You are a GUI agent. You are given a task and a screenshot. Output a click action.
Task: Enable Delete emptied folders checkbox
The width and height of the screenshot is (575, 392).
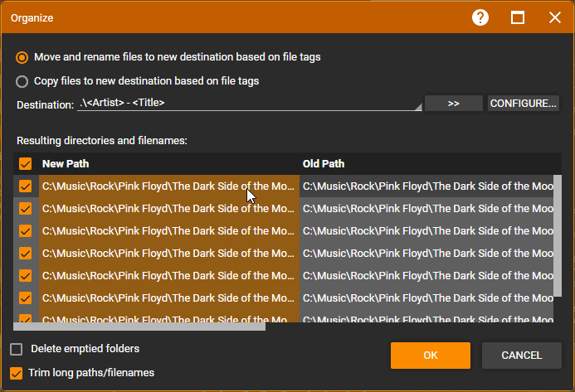click(17, 349)
